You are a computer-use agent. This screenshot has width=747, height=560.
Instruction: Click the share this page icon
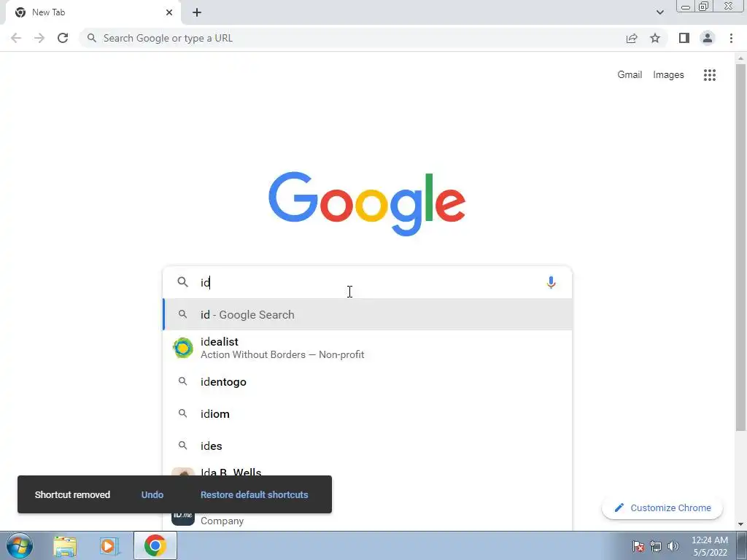pos(632,38)
